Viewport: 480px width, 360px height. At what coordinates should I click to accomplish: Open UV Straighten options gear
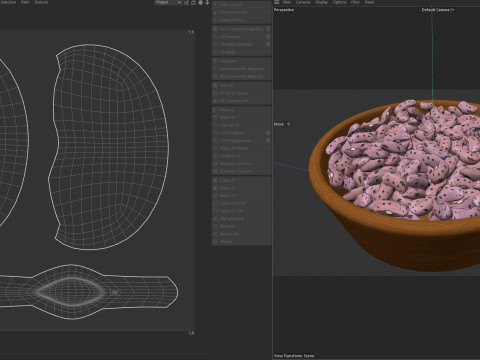pos(268,133)
